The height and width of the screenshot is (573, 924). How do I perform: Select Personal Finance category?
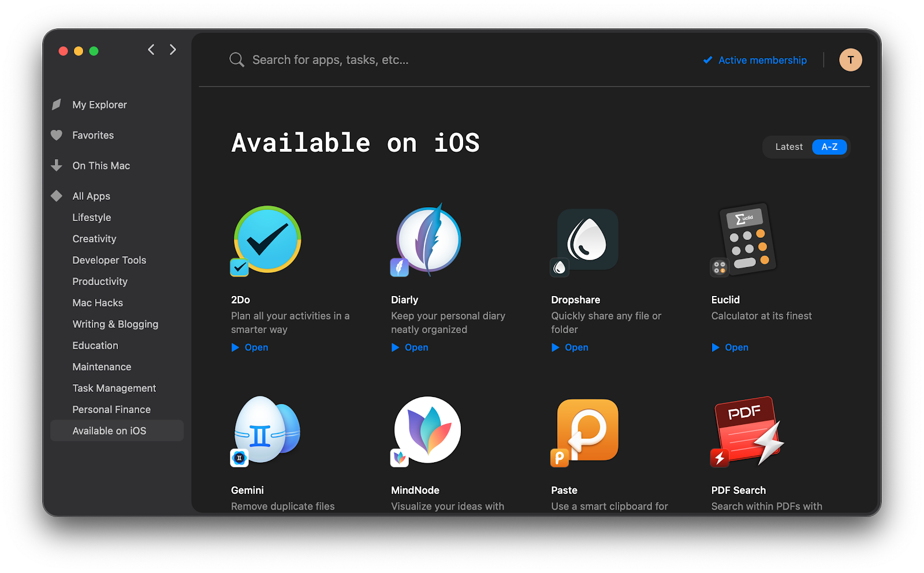click(x=111, y=410)
